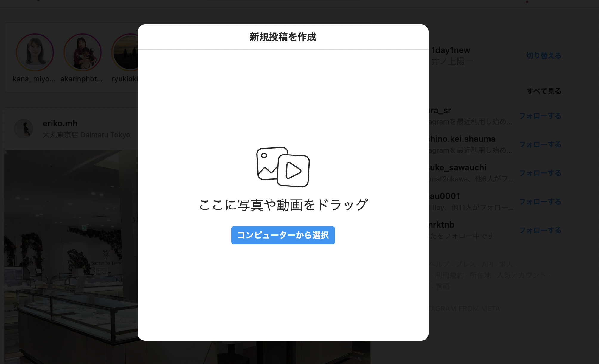Click 切り替える account switch link
This screenshot has width=599, height=364.
[544, 56]
